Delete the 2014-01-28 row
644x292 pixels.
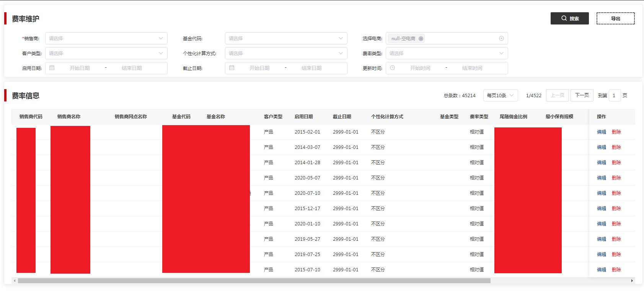tap(616, 163)
